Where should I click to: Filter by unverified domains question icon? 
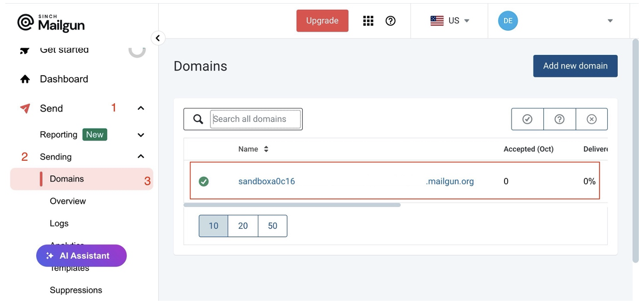coord(559,119)
